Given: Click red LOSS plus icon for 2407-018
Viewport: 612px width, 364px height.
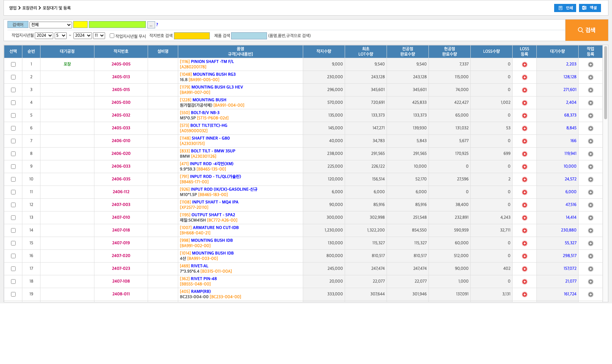Looking at the screenshot, I should [524, 231].
